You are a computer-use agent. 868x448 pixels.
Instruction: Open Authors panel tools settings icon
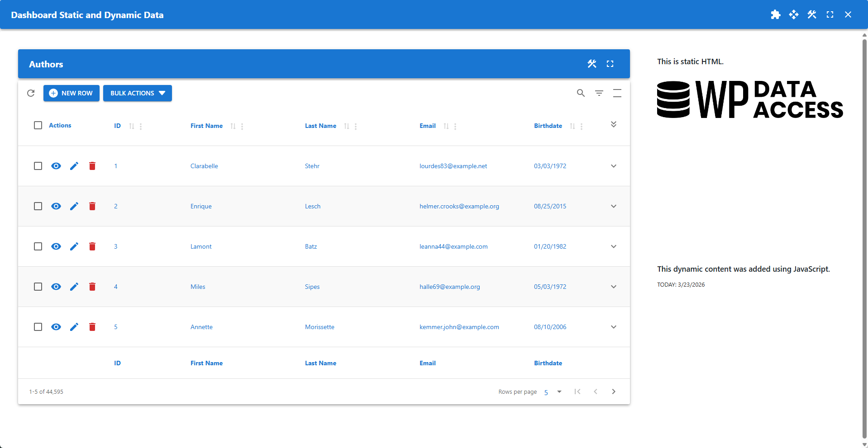coord(591,64)
